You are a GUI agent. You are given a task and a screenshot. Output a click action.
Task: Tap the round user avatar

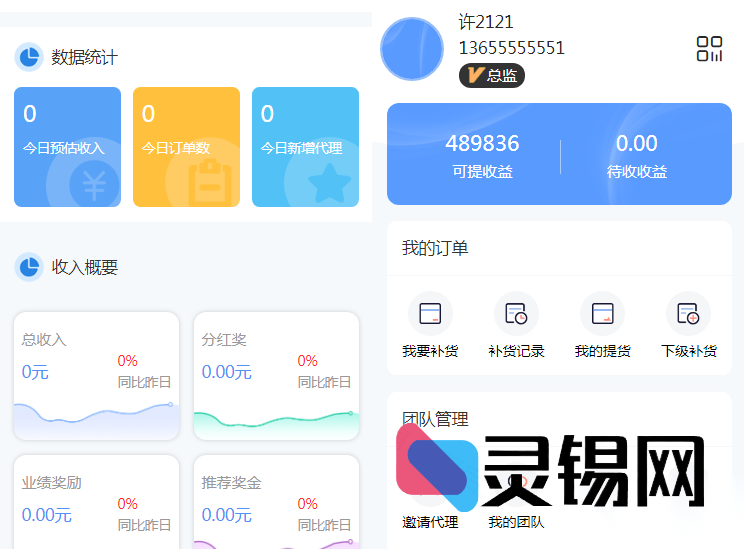[x=412, y=49]
